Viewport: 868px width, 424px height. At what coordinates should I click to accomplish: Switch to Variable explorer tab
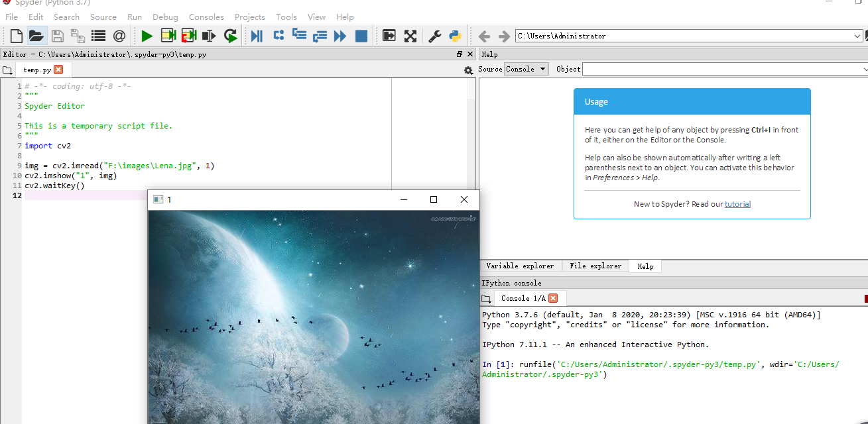(x=520, y=266)
